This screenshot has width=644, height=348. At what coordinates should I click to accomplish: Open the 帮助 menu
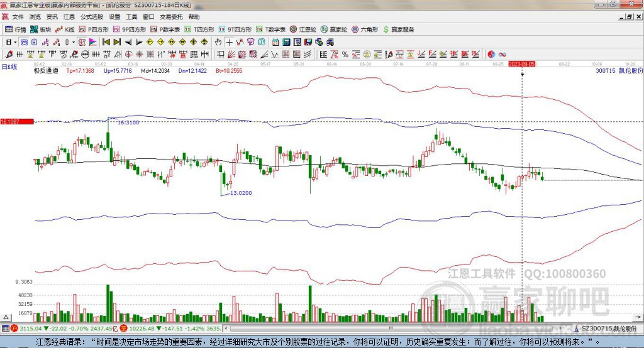[194, 17]
